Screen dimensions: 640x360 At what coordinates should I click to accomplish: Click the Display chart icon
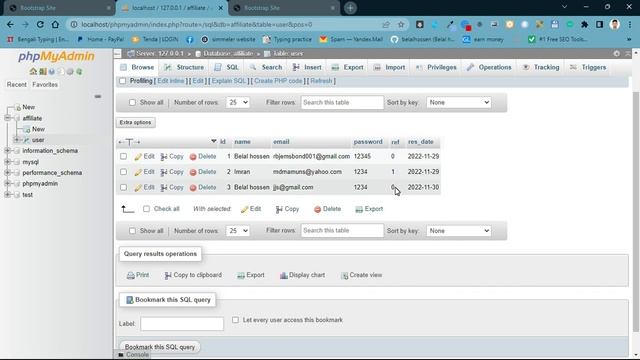284,276
